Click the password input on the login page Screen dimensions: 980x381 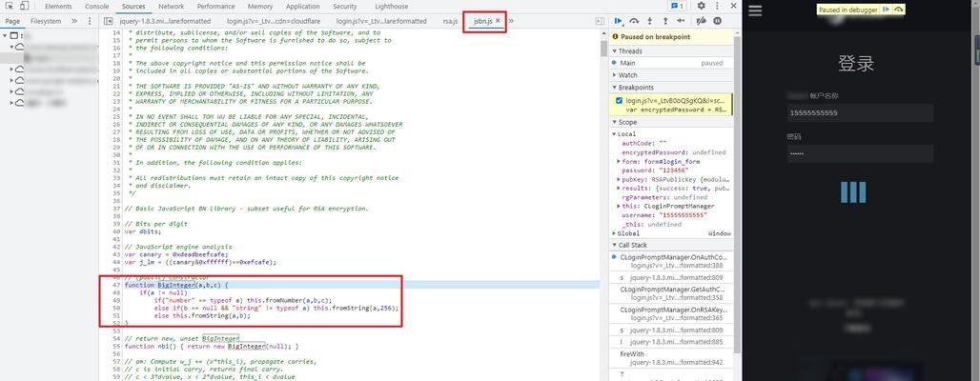(x=860, y=153)
